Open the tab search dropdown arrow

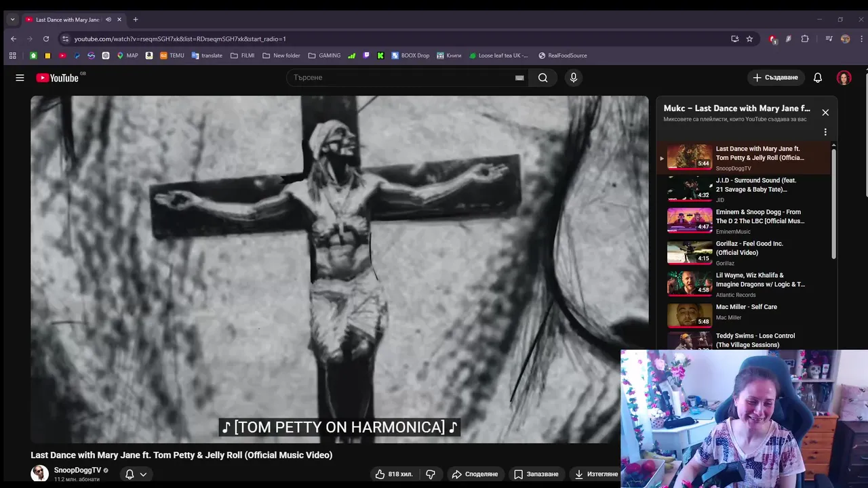pyautogui.click(x=12, y=20)
